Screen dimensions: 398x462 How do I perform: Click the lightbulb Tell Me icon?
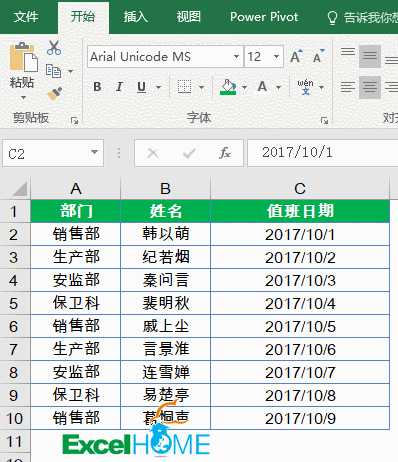coord(332,18)
